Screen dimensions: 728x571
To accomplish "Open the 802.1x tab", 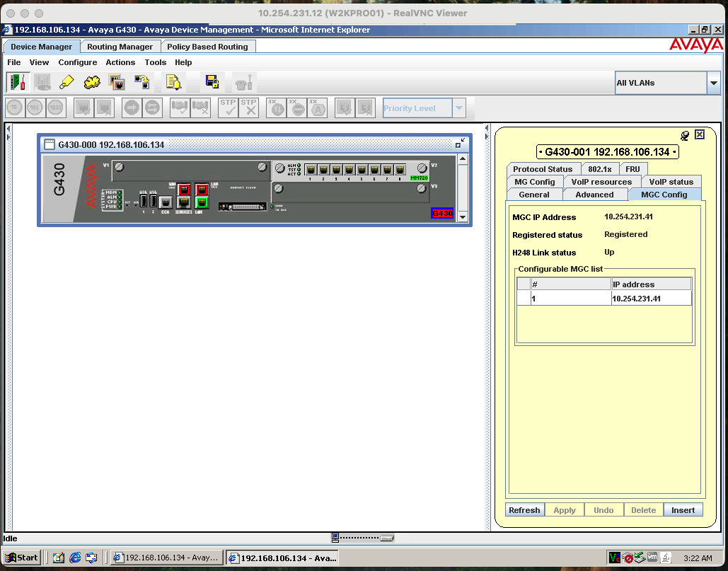I will [600, 169].
